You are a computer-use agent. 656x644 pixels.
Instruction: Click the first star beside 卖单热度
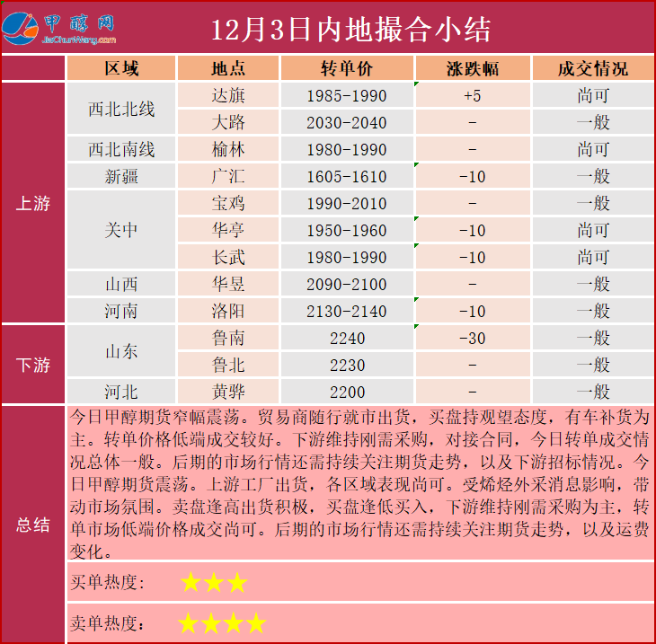coord(188,622)
